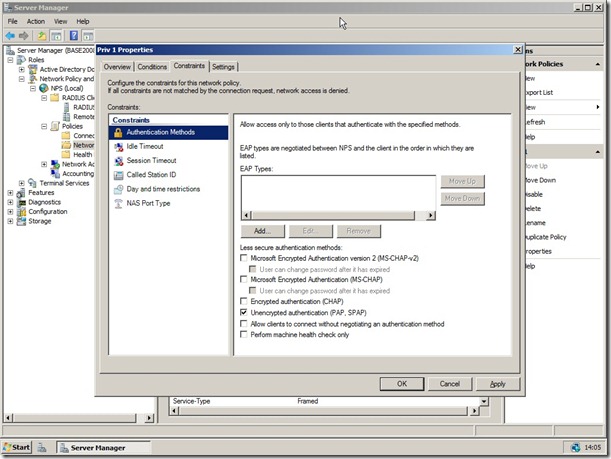Click Add... to add EAP type
611x459 pixels.
pos(263,231)
